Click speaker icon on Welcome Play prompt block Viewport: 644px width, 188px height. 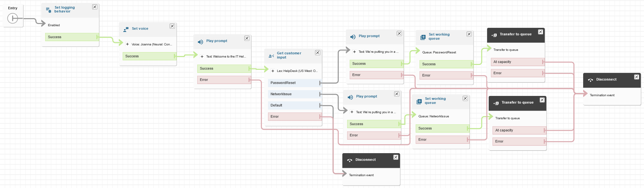click(200, 42)
